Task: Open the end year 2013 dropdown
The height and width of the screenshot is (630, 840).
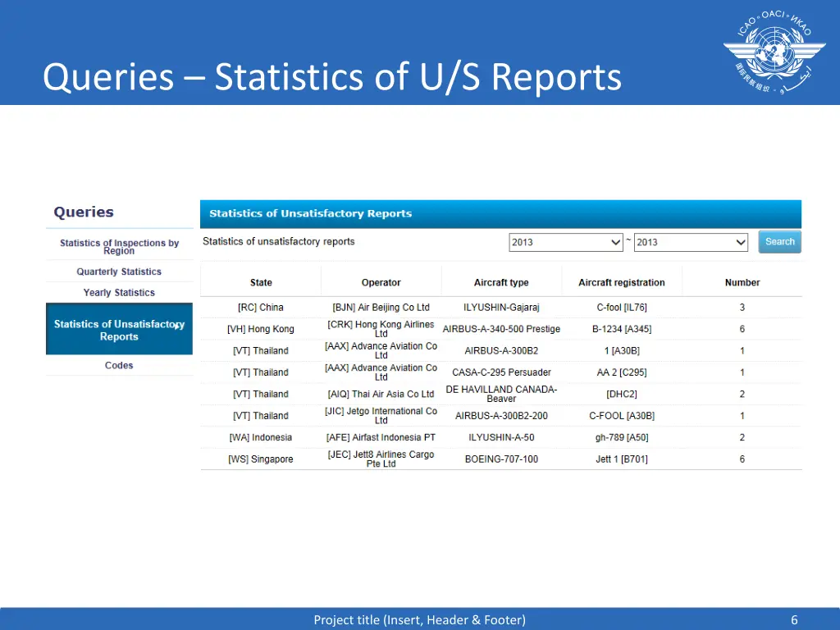Action: [x=691, y=242]
